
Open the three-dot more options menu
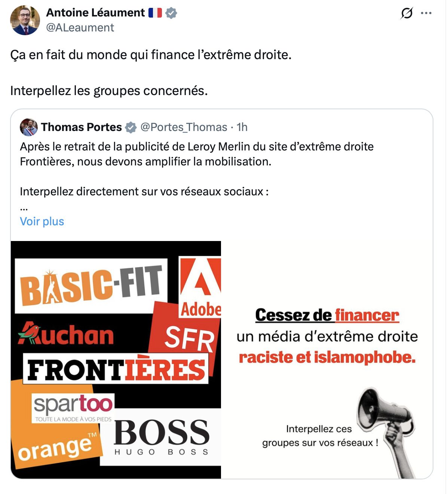426,13
